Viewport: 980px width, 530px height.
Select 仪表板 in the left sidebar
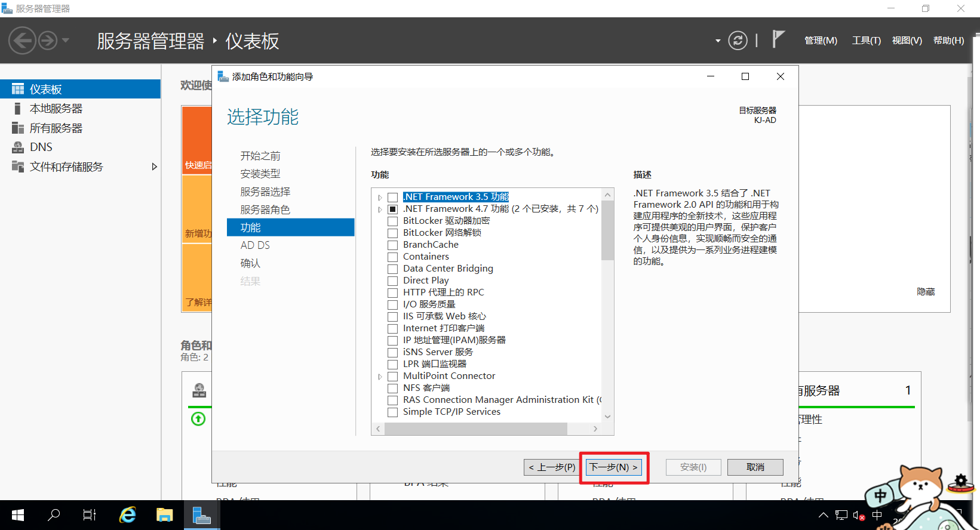[80, 89]
